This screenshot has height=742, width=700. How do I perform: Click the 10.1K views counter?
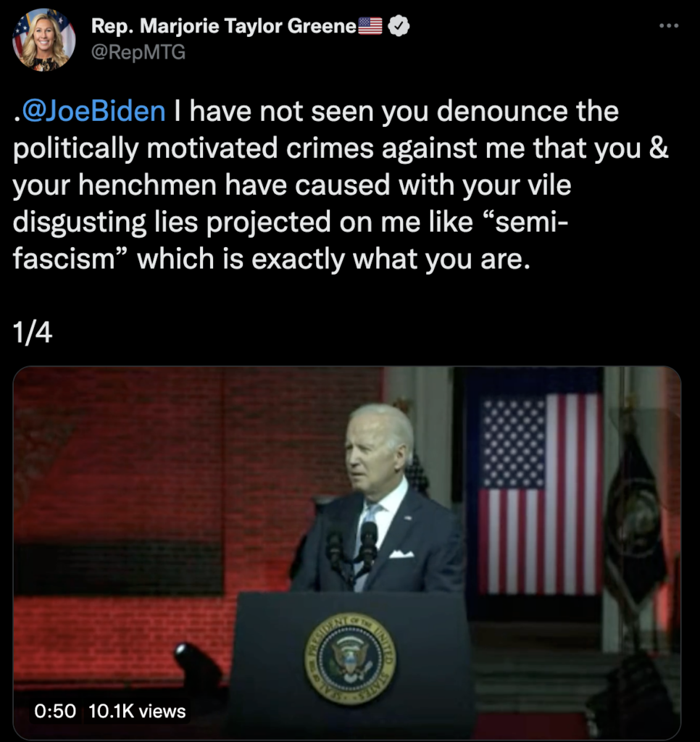click(x=137, y=711)
